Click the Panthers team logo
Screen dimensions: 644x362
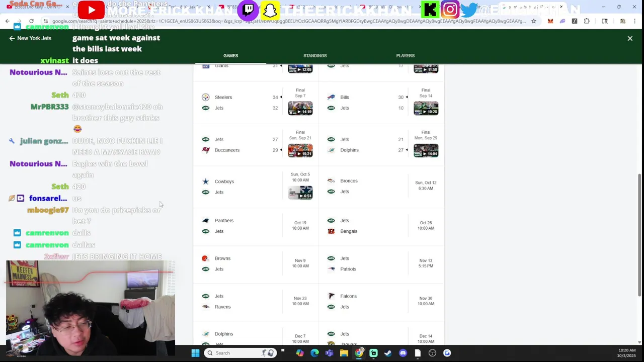tap(205, 221)
